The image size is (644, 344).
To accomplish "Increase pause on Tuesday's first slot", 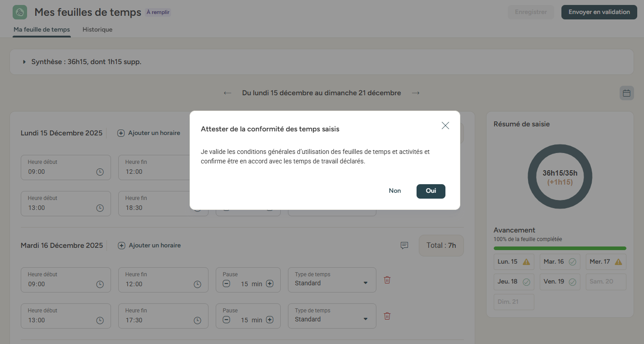I will pos(269,284).
